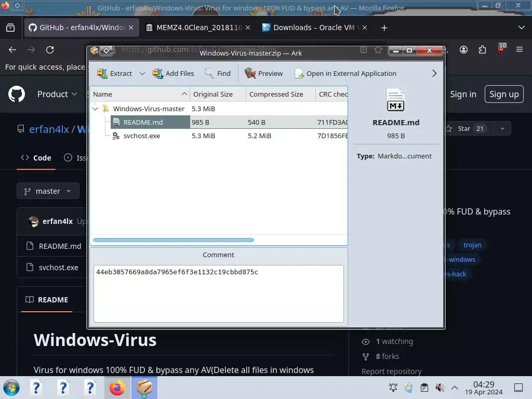Close the GitHub browser tab
Screen dimensions: 532x399
coord(131,28)
